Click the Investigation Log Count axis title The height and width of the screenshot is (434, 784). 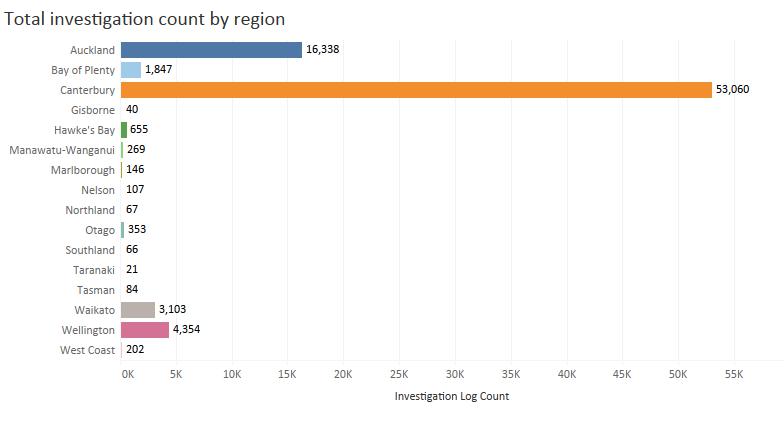(452, 396)
